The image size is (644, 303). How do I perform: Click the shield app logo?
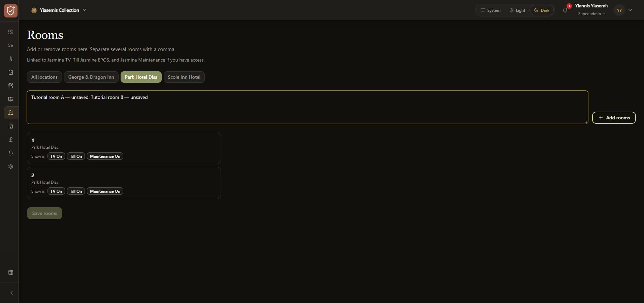click(x=11, y=10)
